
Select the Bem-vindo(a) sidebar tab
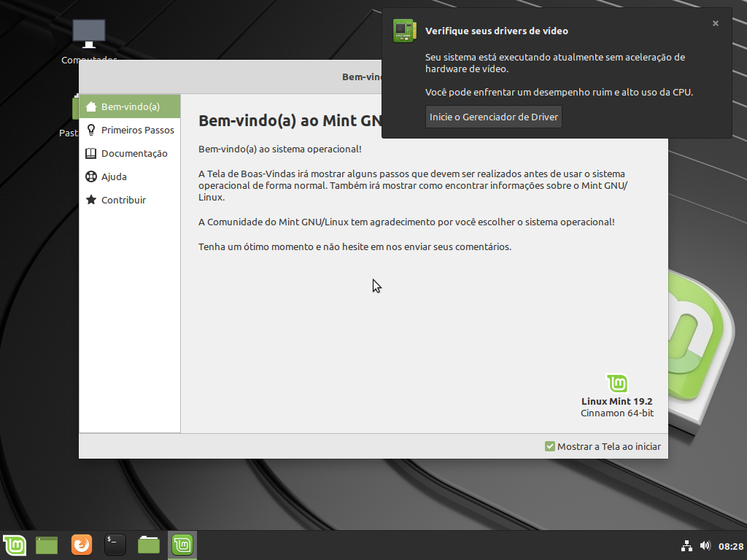pyautogui.click(x=130, y=106)
